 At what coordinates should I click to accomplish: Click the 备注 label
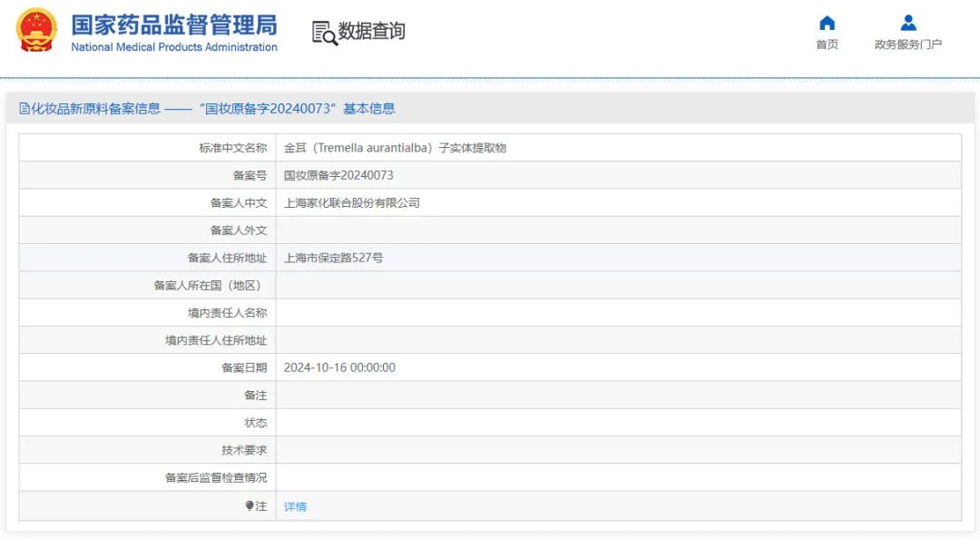coord(256,396)
